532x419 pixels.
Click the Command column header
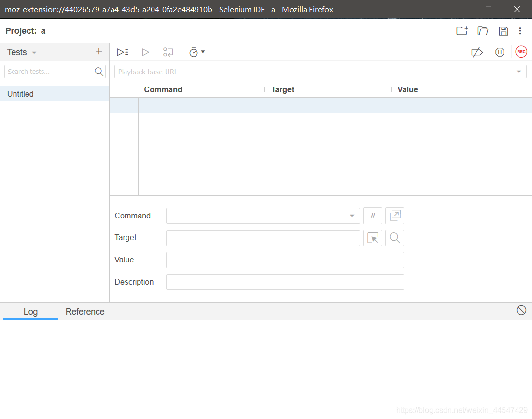(163, 89)
